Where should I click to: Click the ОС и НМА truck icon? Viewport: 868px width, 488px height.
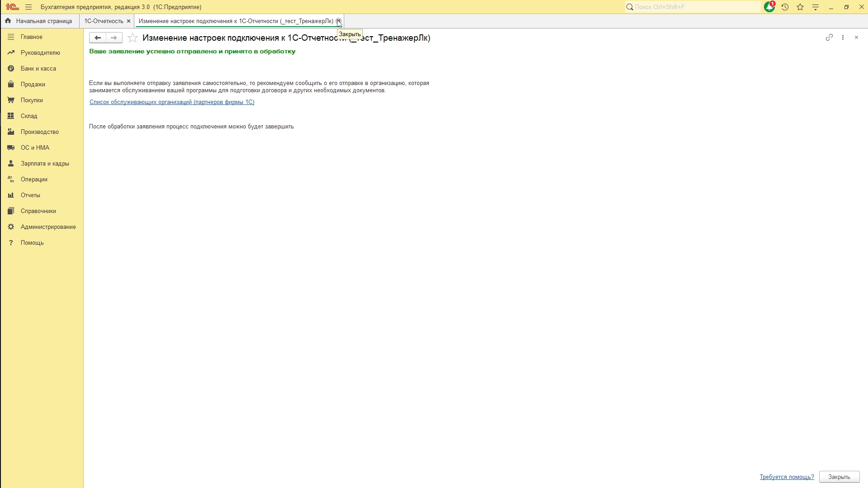11,148
